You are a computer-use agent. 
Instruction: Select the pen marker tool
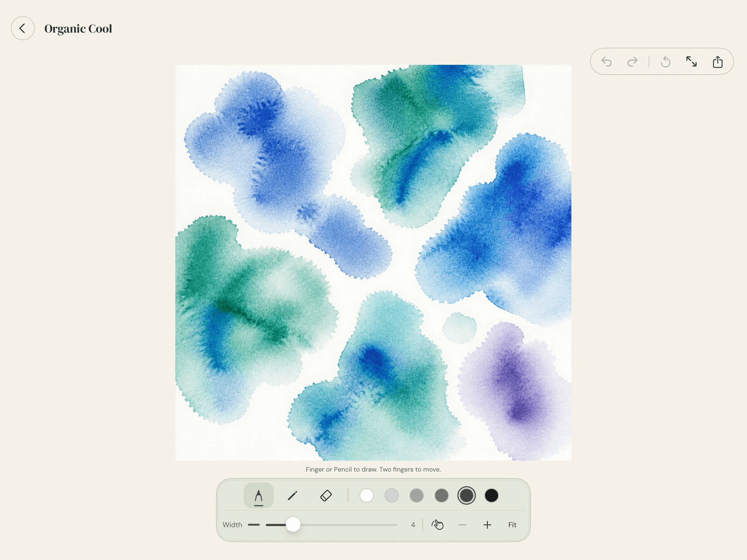259,496
